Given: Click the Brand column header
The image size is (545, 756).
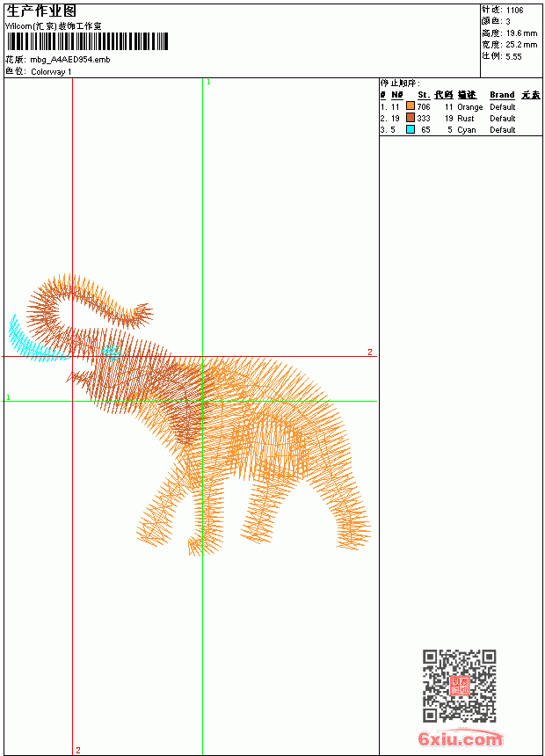Looking at the screenshot, I should (x=502, y=95).
